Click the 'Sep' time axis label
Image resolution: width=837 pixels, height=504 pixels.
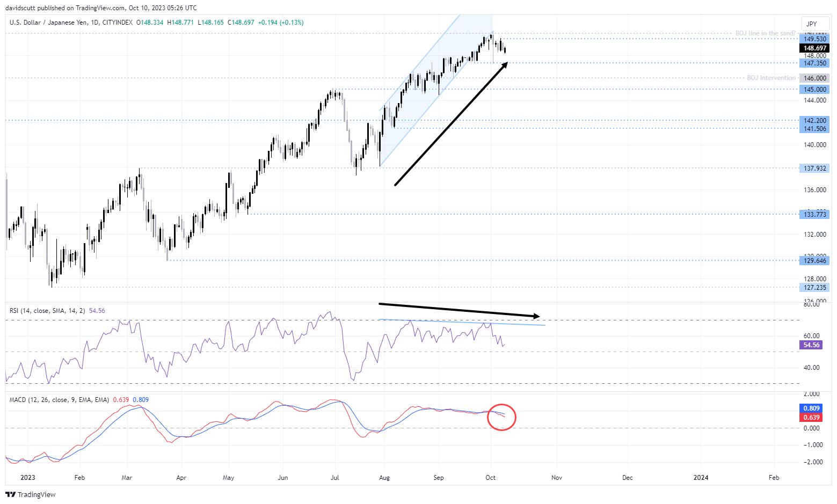click(x=439, y=478)
